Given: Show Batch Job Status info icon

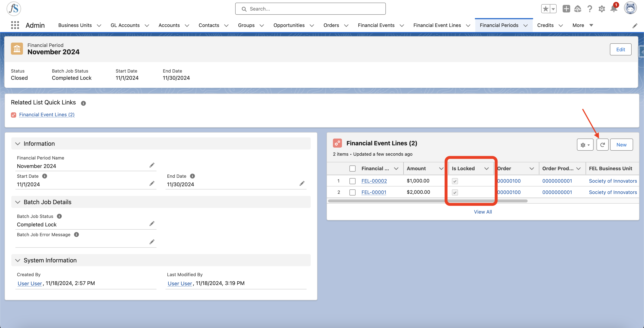Looking at the screenshot, I should (59, 216).
